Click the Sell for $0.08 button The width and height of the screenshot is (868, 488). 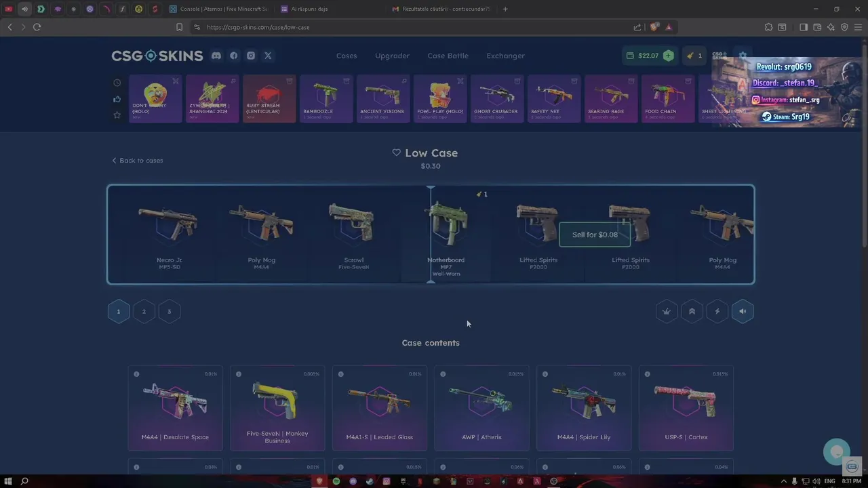(x=595, y=235)
